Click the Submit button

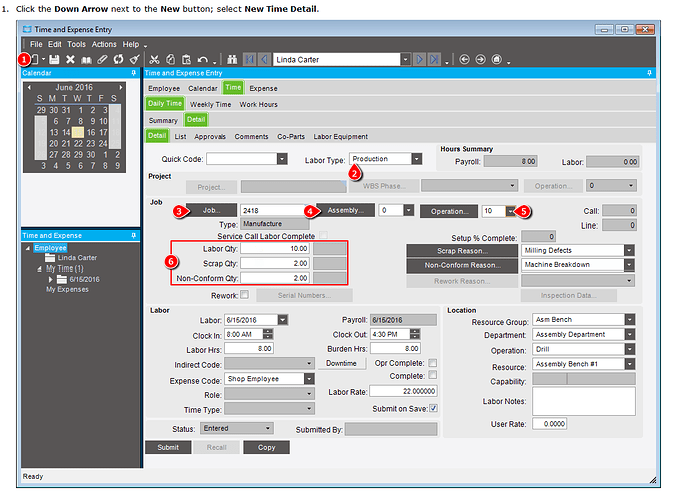(168, 448)
